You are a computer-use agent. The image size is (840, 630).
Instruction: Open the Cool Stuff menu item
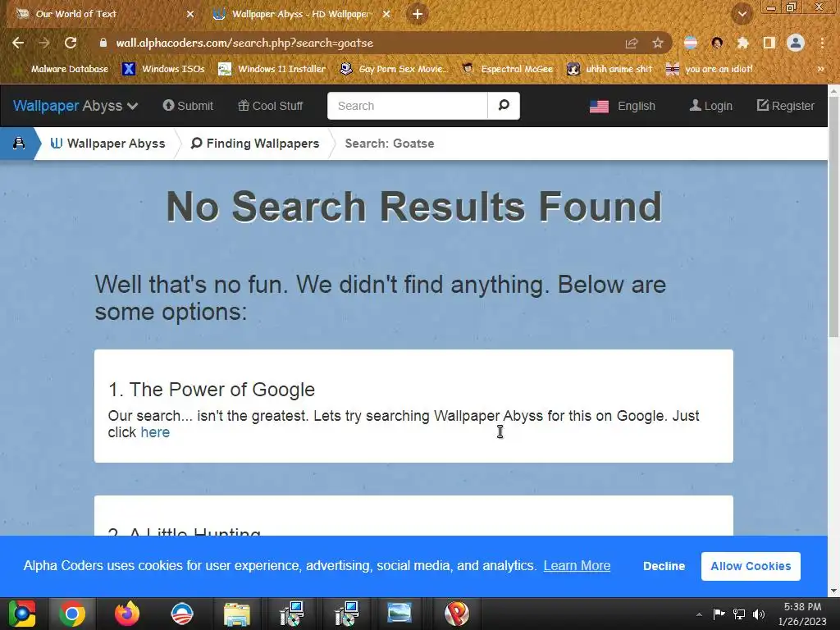pyautogui.click(x=271, y=106)
